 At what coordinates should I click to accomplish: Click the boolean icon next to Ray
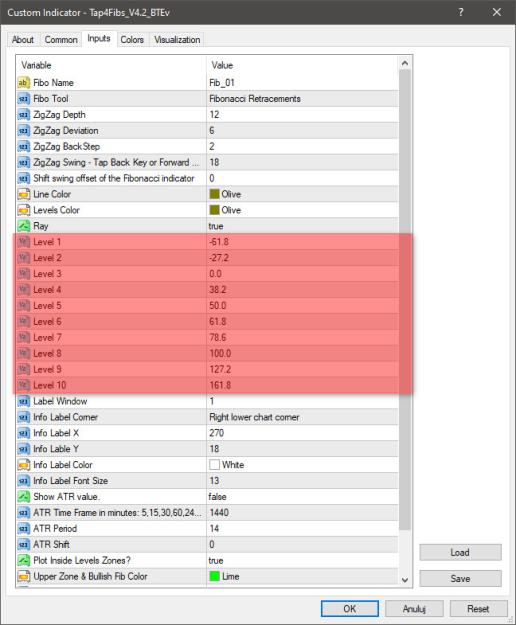[24, 226]
